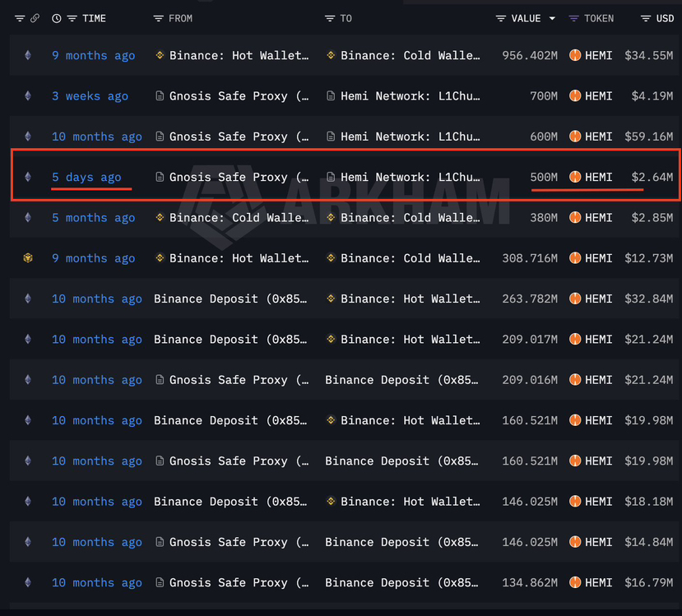Viewport: 682px width, 616px height.
Task: Click the 500M value cell
Action: coord(544,178)
